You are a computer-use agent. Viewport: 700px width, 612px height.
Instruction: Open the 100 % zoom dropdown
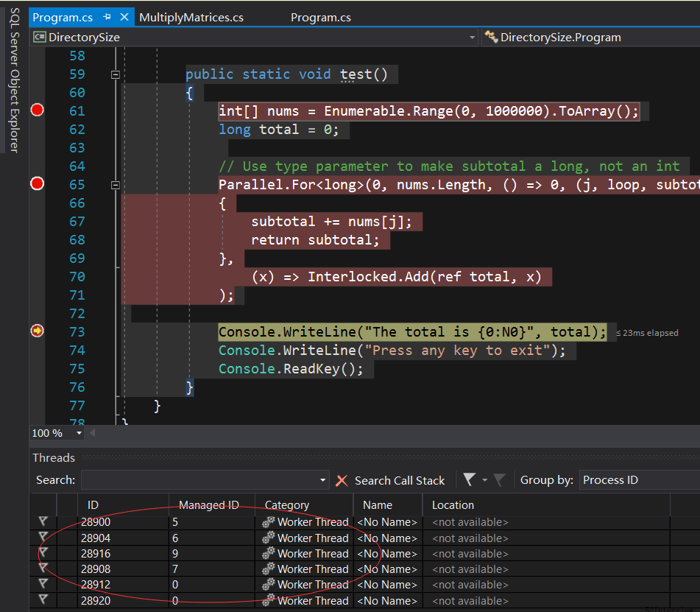click(79, 433)
